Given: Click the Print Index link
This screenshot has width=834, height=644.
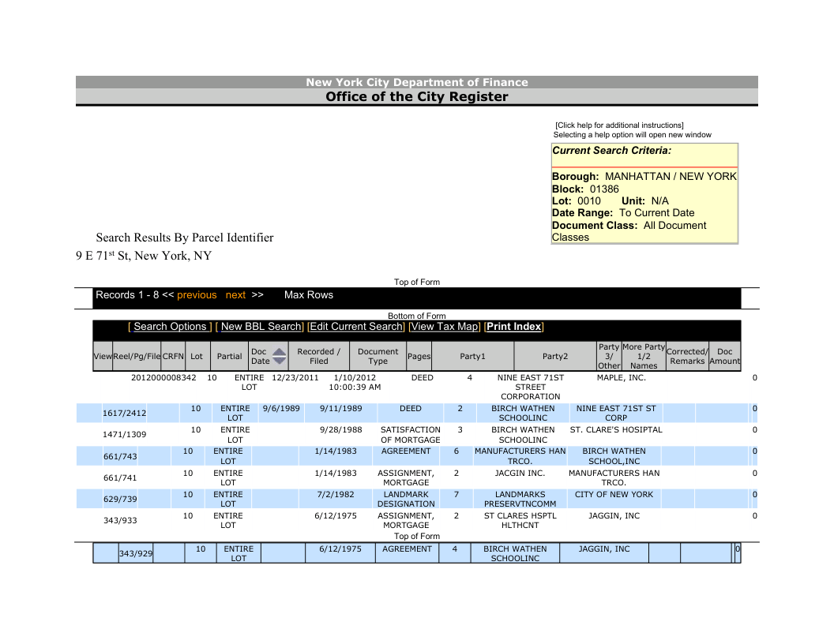Looking at the screenshot, I should 514,327.
